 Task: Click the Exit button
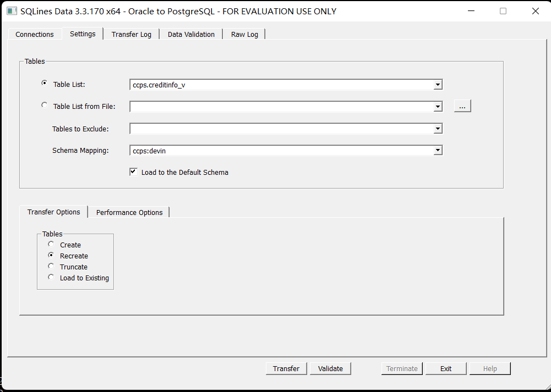pyautogui.click(x=446, y=368)
